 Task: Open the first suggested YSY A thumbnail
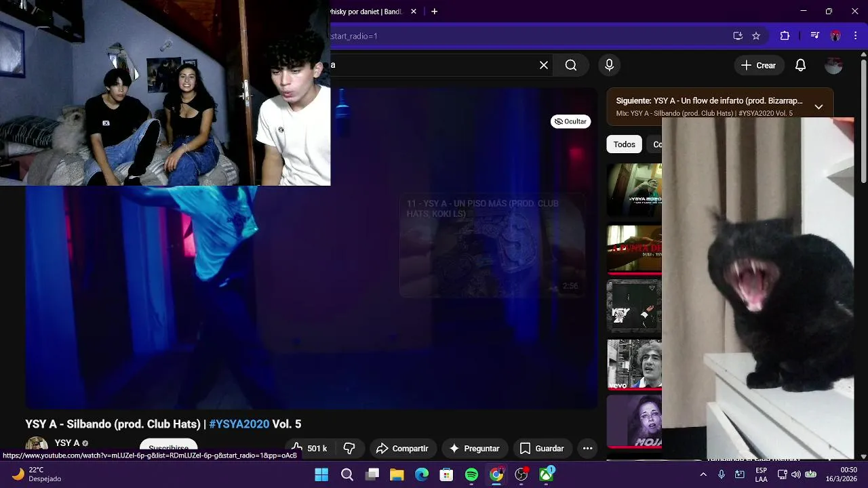tap(634, 189)
